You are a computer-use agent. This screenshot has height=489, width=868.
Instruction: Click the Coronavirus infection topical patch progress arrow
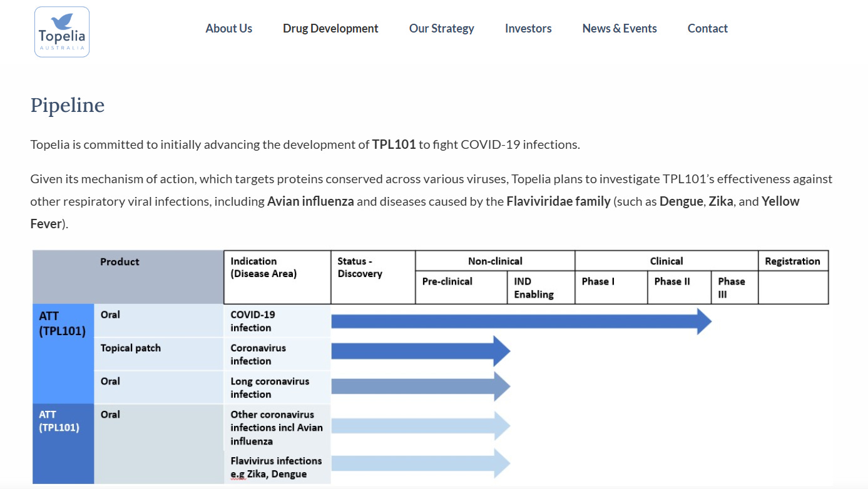(421, 351)
